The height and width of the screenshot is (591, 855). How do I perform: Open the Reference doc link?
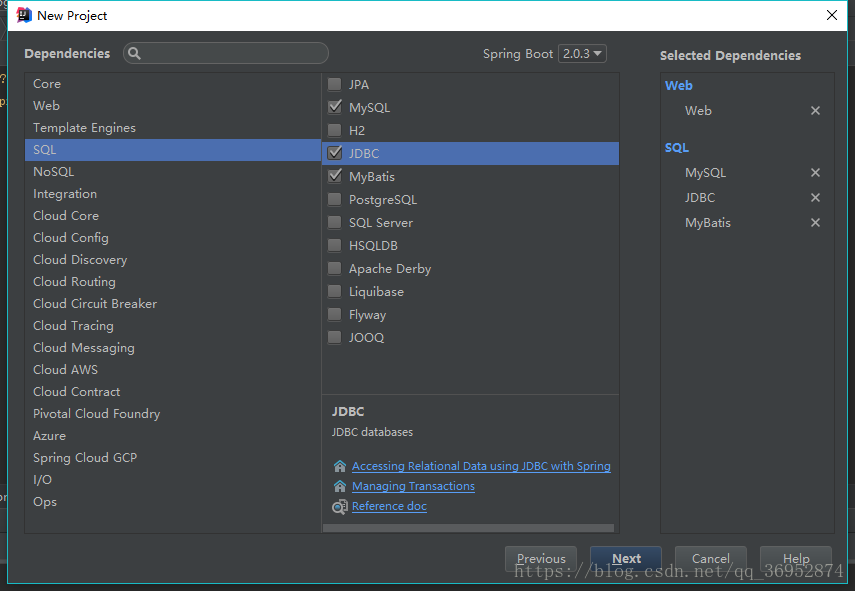(389, 506)
